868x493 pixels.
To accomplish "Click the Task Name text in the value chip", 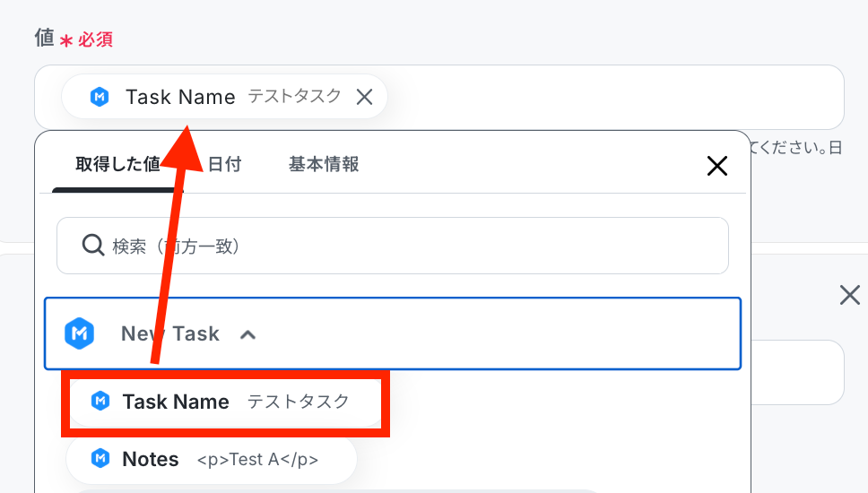I will (180, 97).
